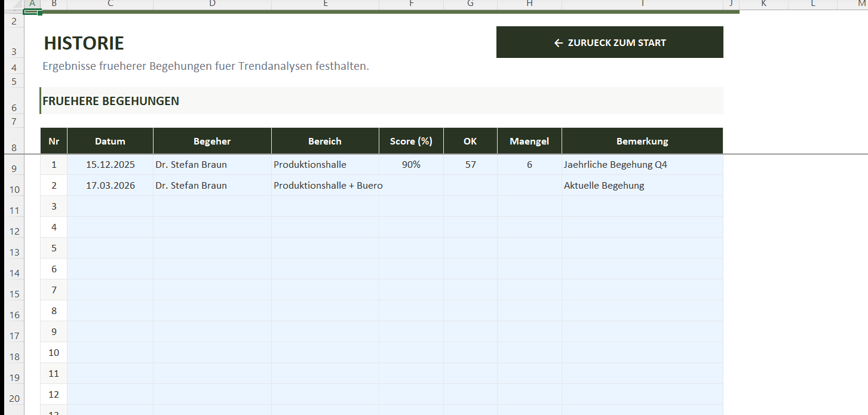This screenshot has width=868, height=415.
Task: Click the empty Bemerkung cell beside entry 3
Action: click(642, 206)
